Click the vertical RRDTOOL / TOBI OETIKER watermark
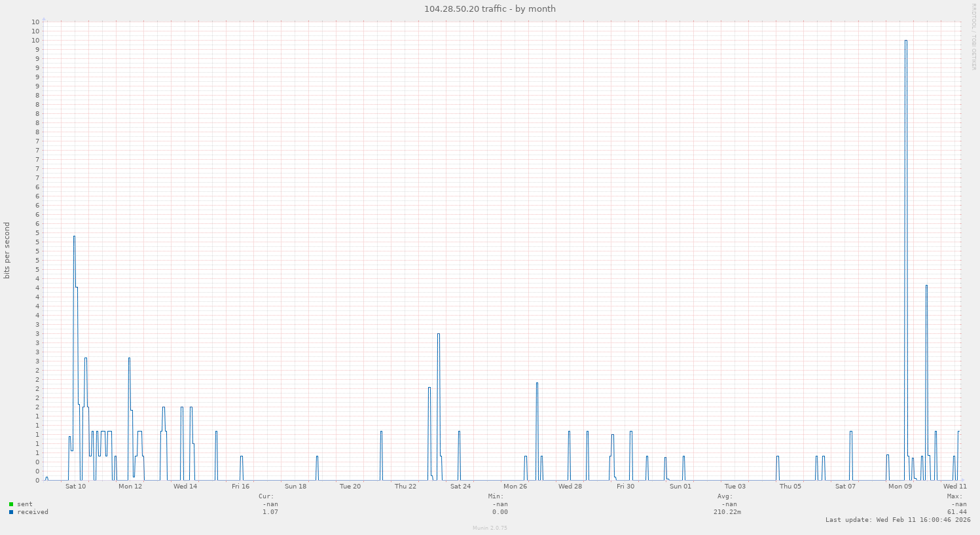The height and width of the screenshot is (535, 980). click(x=973, y=36)
